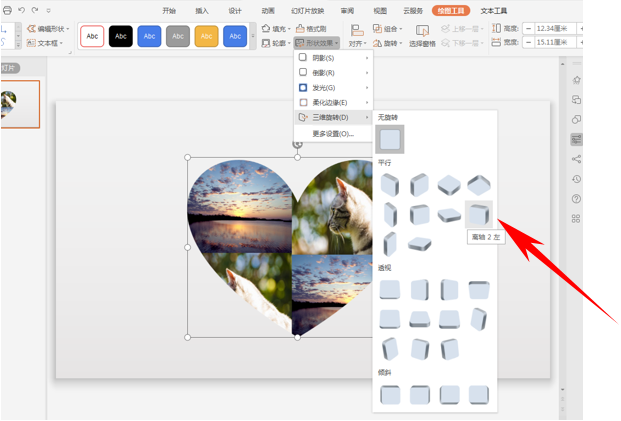Click the undo icon in the title bar
621x421 pixels.
coord(21,10)
